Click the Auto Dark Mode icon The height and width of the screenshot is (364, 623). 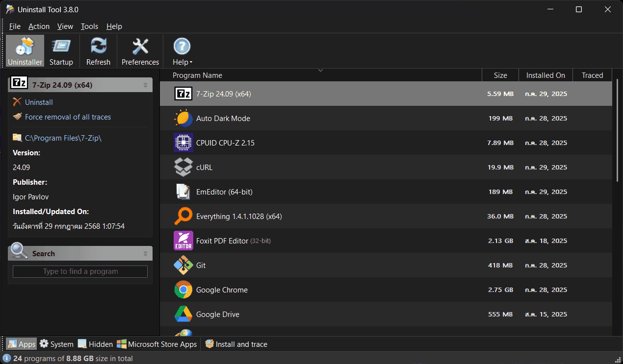click(183, 118)
